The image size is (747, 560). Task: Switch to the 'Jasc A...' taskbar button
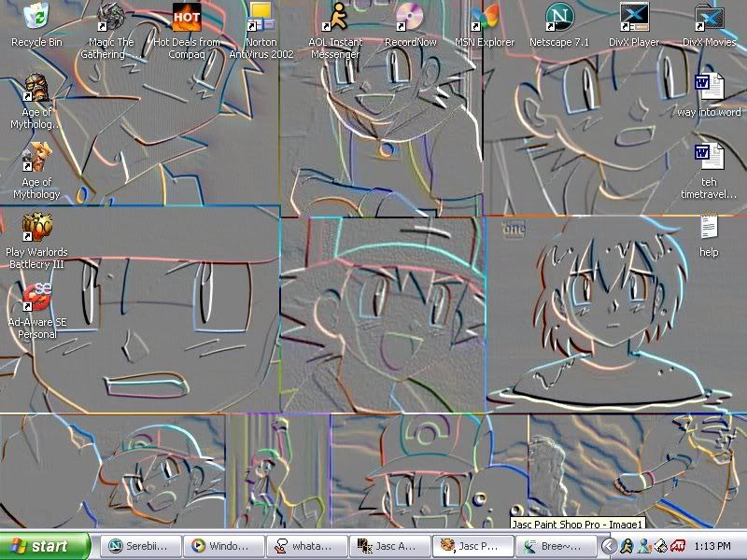[389, 546]
